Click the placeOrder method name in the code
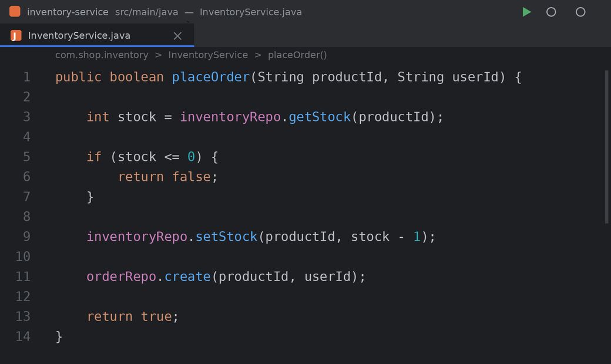This screenshot has width=611, height=364. coord(210,77)
